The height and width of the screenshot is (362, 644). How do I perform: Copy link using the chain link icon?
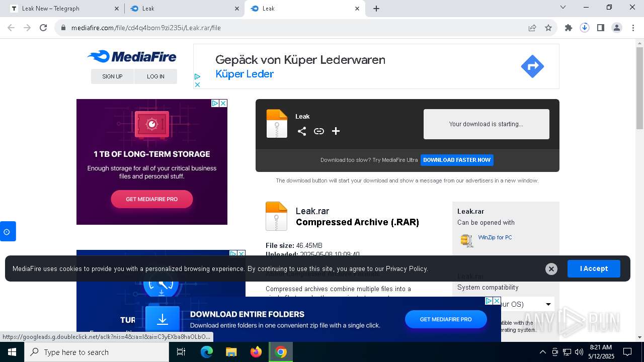point(319,131)
